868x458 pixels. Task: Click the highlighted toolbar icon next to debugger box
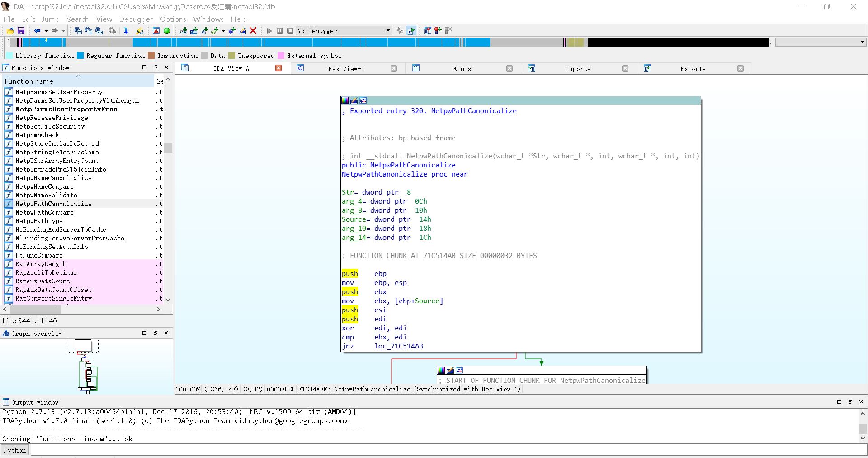(x=411, y=31)
